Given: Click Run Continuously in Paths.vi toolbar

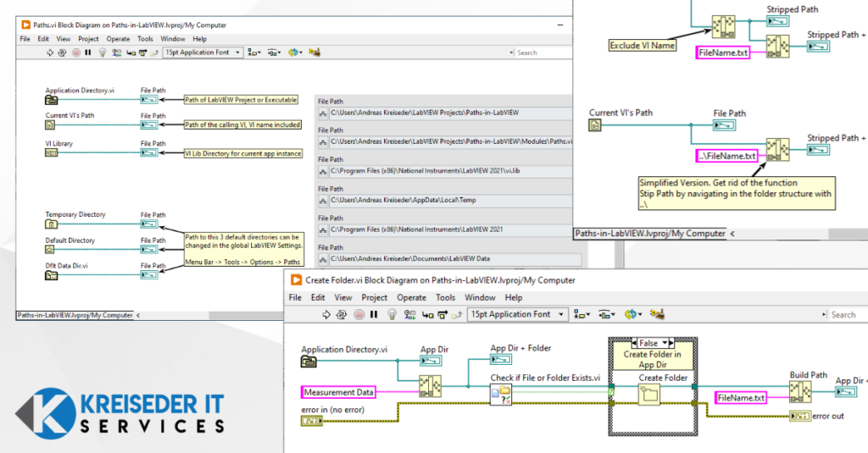Looking at the screenshot, I should 62,52.
